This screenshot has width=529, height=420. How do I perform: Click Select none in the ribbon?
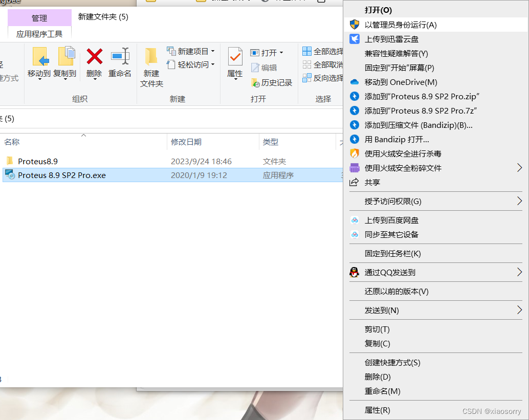[x=323, y=65]
